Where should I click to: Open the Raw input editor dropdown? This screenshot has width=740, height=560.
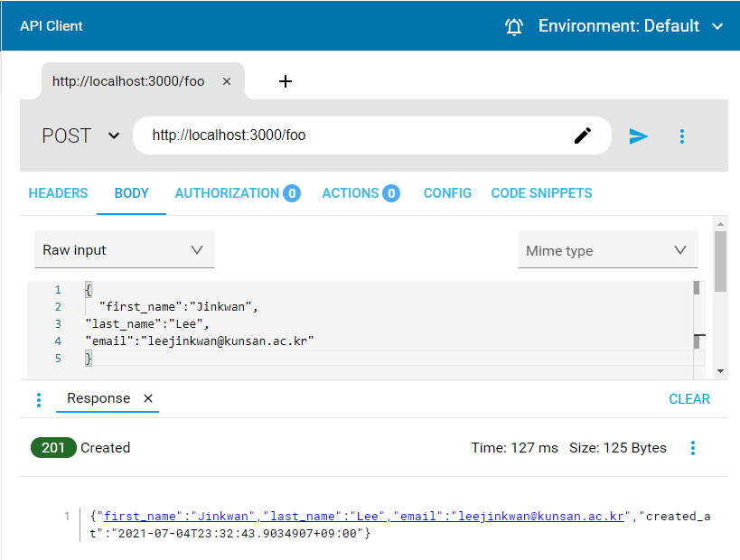click(124, 250)
